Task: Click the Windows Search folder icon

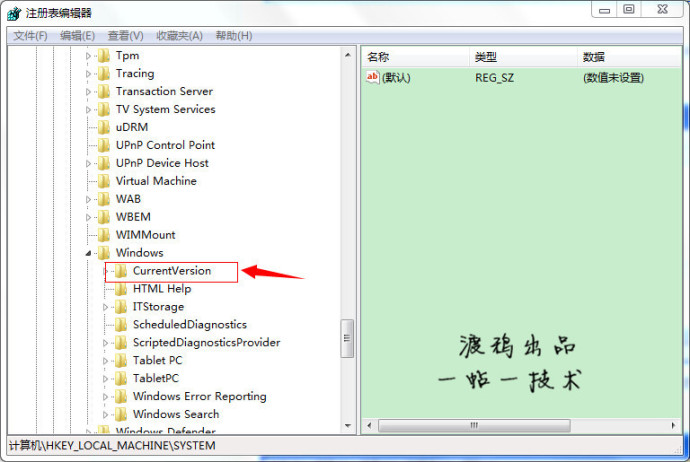Action: tap(121, 415)
